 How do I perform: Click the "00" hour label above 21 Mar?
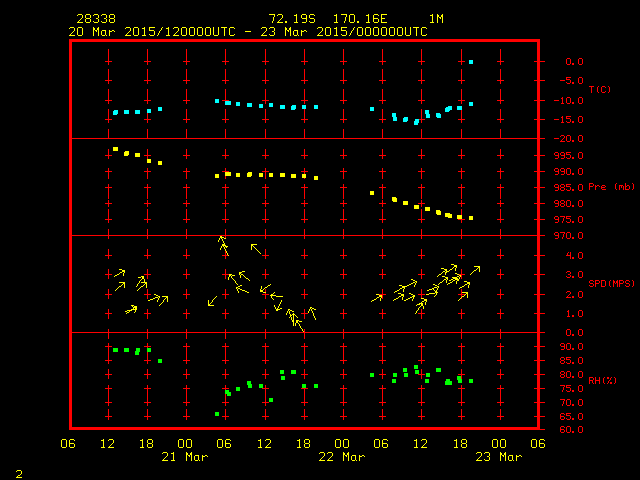point(185,444)
